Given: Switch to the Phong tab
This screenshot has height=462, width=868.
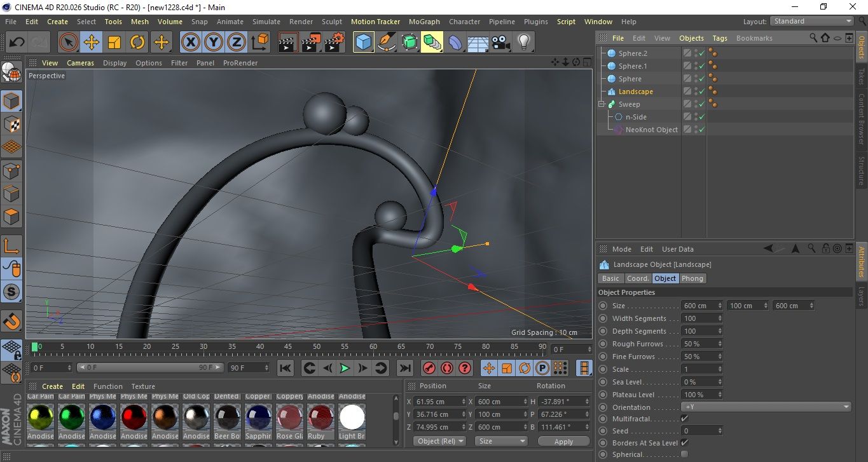Looking at the screenshot, I should pos(692,278).
